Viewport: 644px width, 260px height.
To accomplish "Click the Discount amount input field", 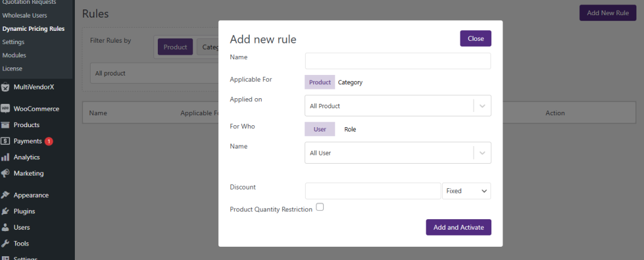I will 372,191.
